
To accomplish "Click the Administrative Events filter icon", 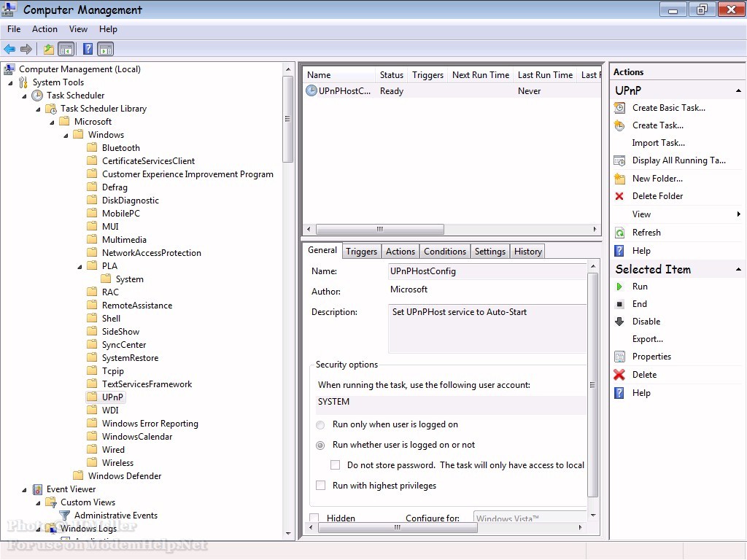I will point(64,516).
